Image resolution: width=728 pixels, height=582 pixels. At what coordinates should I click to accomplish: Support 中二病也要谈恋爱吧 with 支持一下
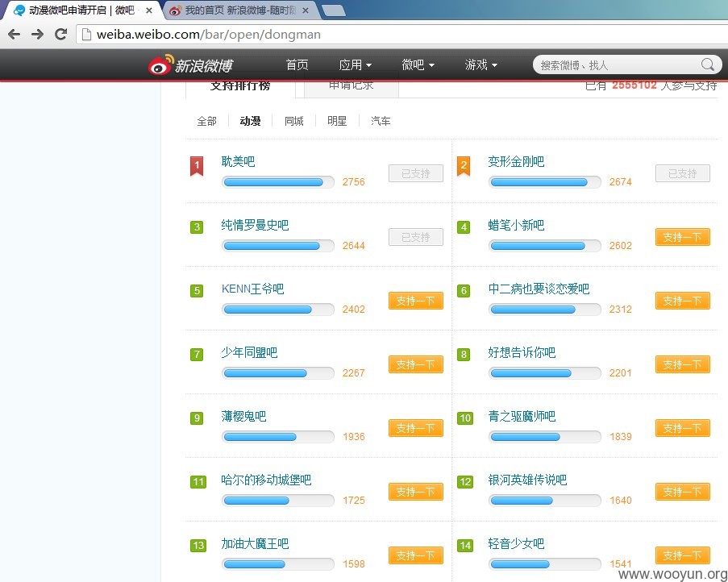click(683, 301)
